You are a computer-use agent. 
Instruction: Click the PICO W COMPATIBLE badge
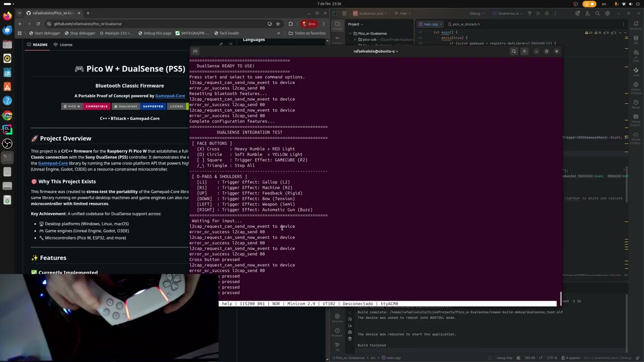tap(85, 106)
